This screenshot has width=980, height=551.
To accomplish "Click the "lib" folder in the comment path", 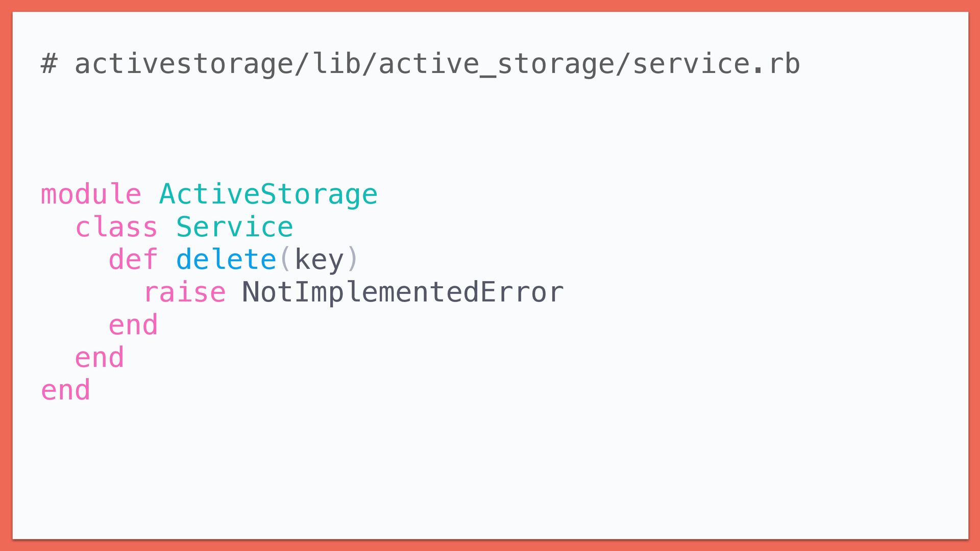I will (336, 64).
